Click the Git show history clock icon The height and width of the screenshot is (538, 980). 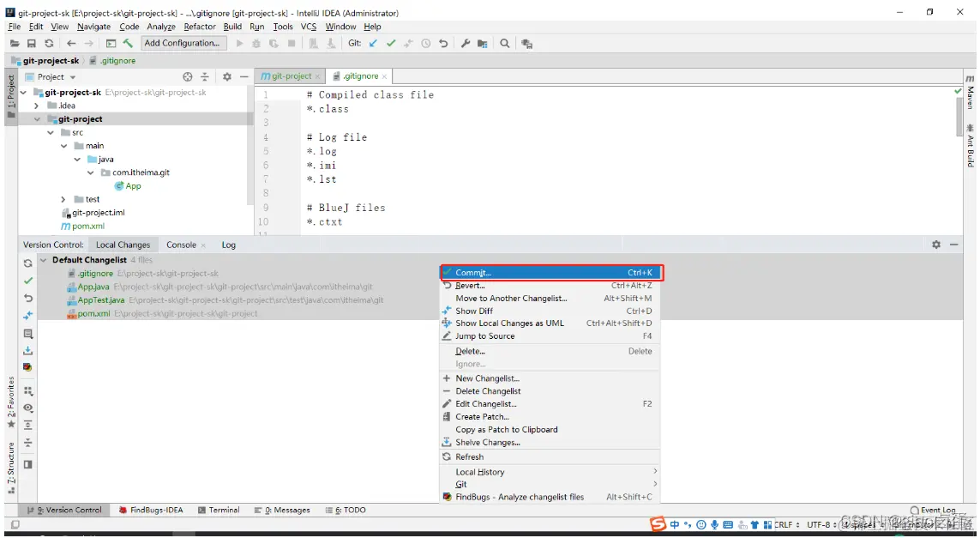click(425, 44)
